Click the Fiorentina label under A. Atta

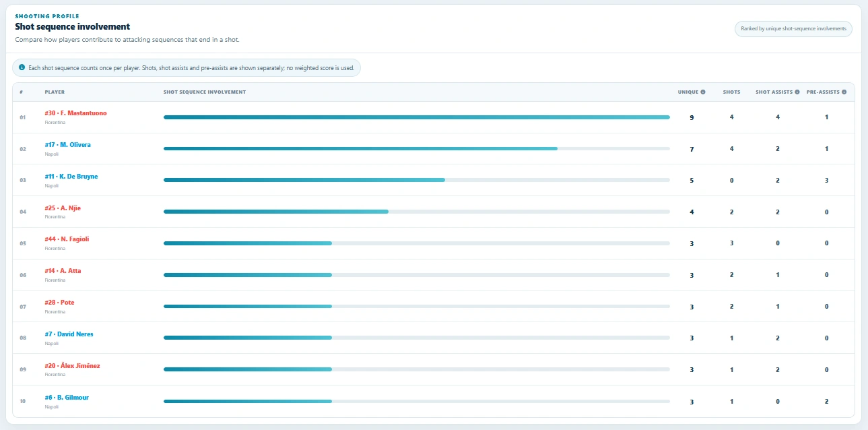pos(55,280)
